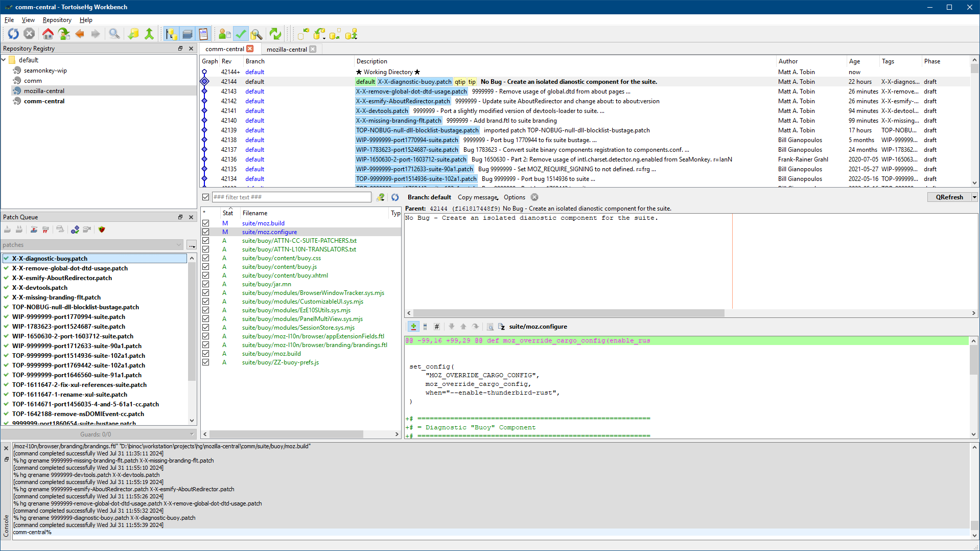Image resolution: width=980 pixels, height=551 pixels.
Task: Open Synchronize task (green circular arrows icon)
Action: click(275, 34)
